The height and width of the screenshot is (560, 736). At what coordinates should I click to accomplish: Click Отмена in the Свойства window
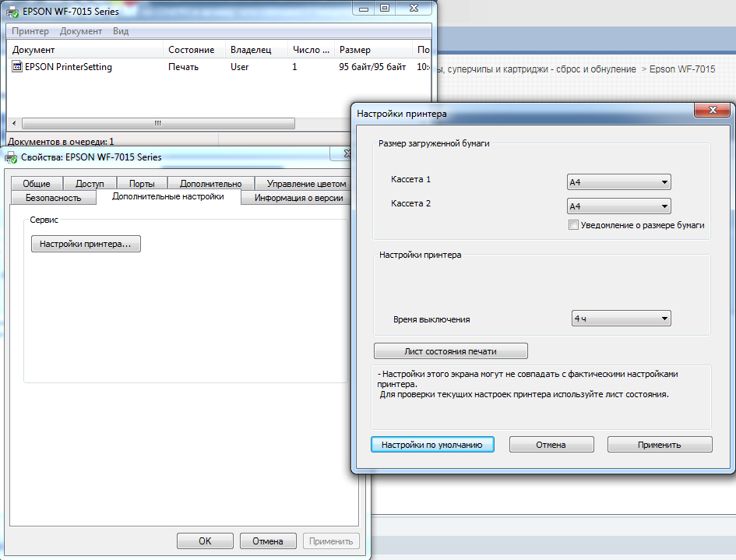[268, 541]
